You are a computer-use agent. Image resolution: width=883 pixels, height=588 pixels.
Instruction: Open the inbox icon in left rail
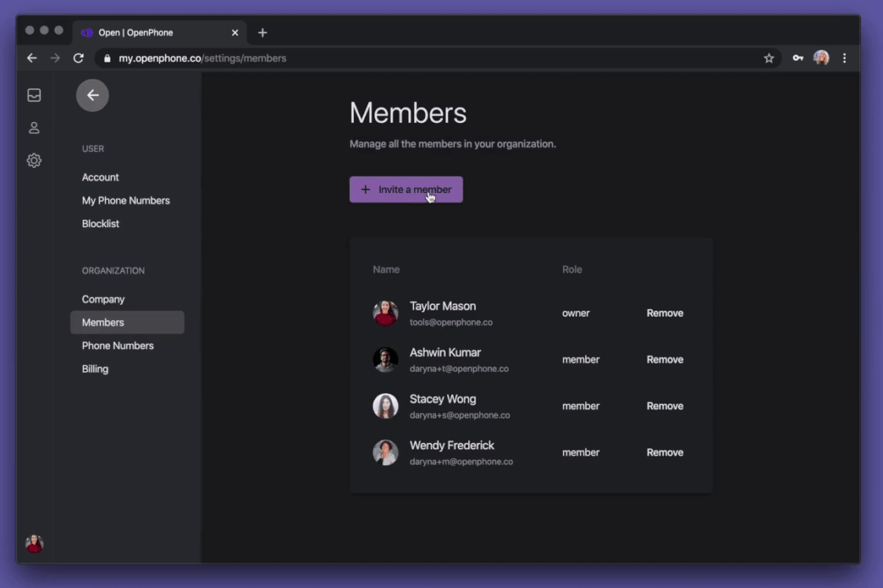35,95
